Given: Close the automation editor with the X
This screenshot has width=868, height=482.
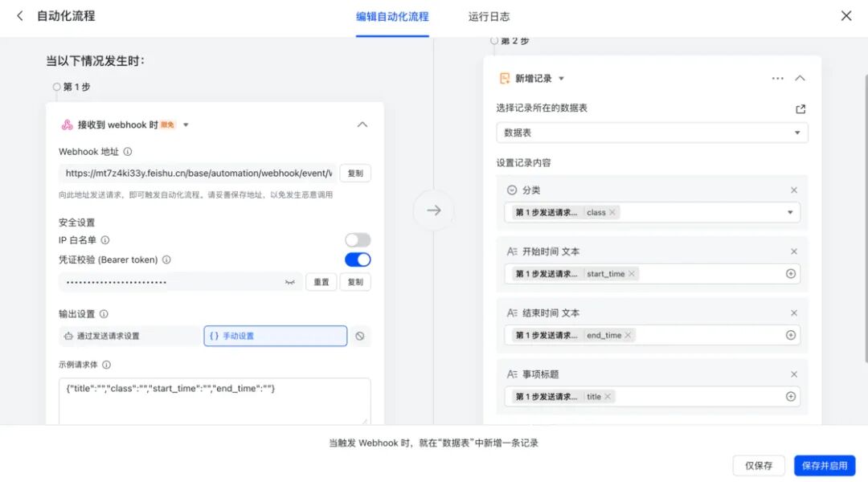Looking at the screenshot, I should click(845, 16).
